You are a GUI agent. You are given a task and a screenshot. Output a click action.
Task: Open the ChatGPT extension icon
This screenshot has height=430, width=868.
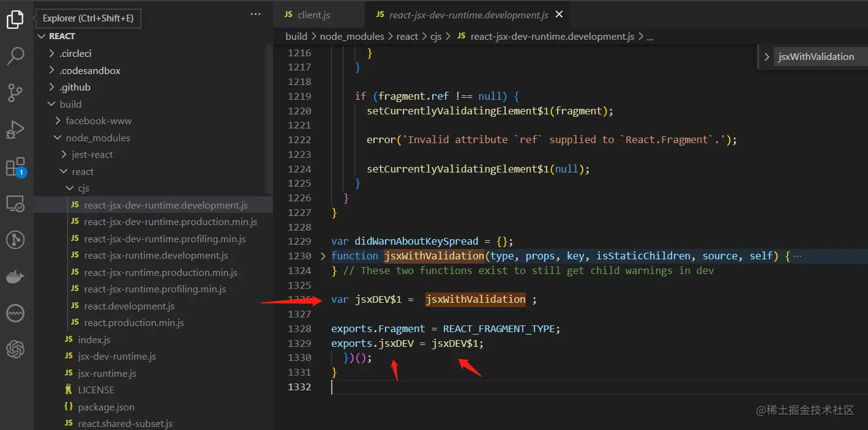(x=15, y=349)
